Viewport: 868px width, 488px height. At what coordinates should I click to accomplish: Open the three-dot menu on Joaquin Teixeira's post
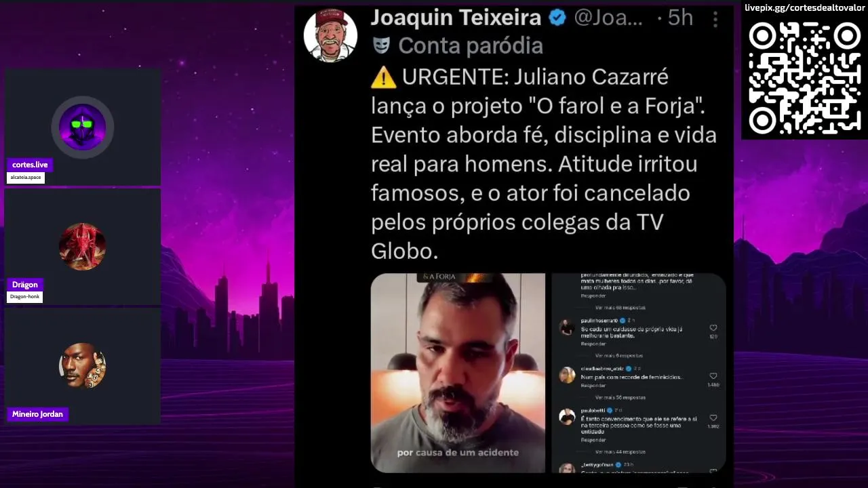[715, 20]
